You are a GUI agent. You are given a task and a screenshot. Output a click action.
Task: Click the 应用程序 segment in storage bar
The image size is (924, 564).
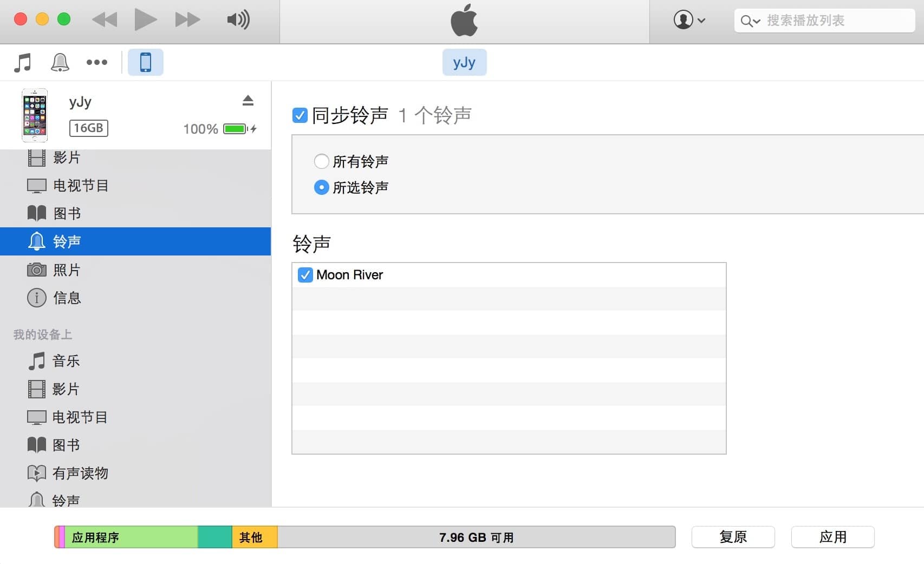click(132, 537)
